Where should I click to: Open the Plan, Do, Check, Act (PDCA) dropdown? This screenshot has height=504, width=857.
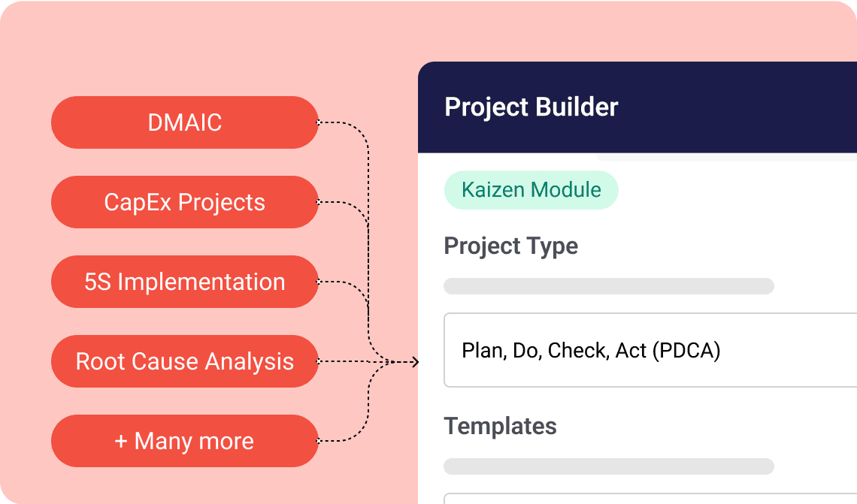(x=650, y=350)
